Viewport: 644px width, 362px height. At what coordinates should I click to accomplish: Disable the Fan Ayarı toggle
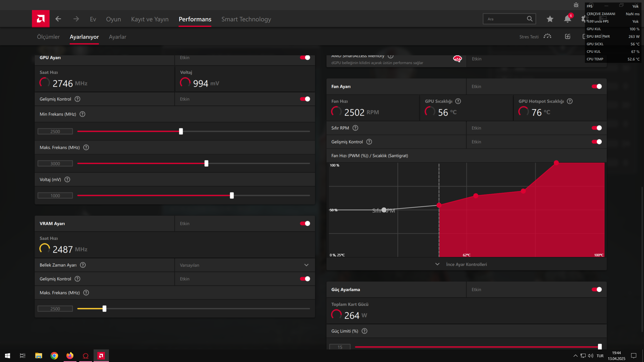596,86
